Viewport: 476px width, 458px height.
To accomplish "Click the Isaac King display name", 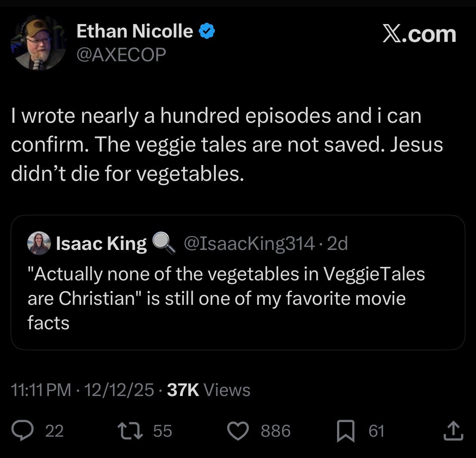I will [101, 244].
